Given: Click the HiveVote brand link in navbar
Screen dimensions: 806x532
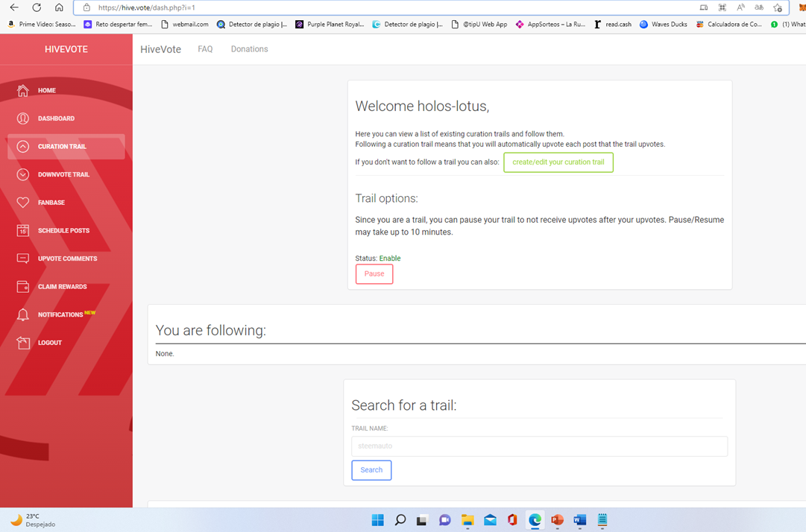Looking at the screenshot, I should [161, 49].
